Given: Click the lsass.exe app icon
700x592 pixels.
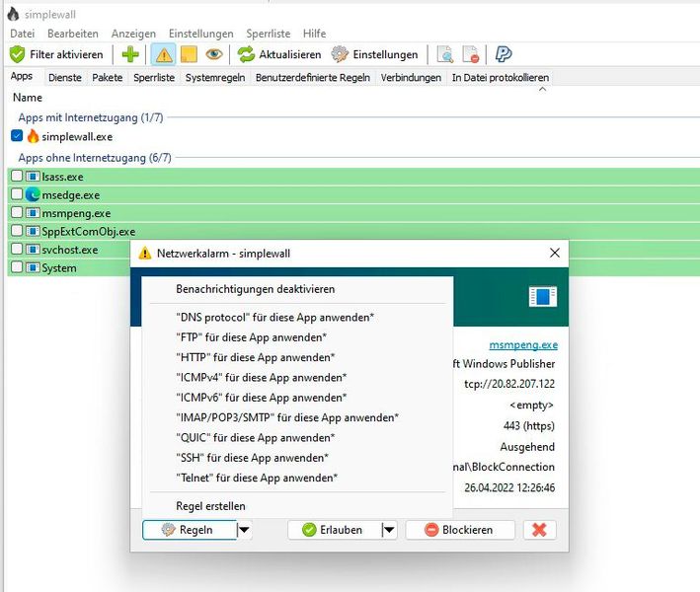Looking at the screenshot, I should (x=33, y=177).
